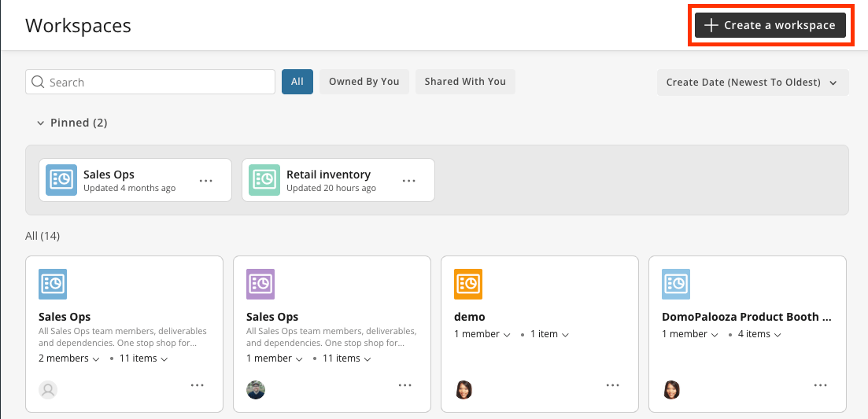This screenshot has width=868, height=419.
Task: Click the pinned Sales Ops title
Action: [x=109, y=175]
